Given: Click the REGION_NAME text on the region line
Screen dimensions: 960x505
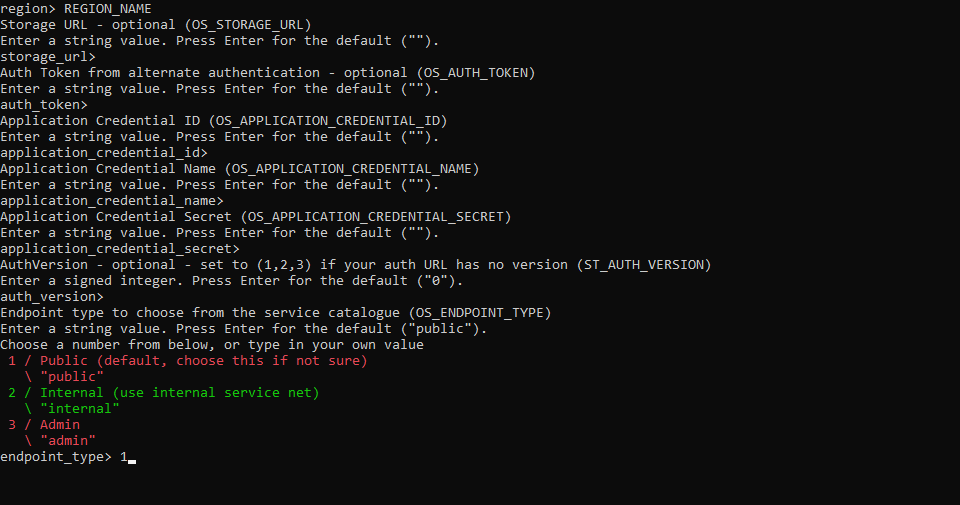Looking at the screenshot, I should click(x=107, y=8).
